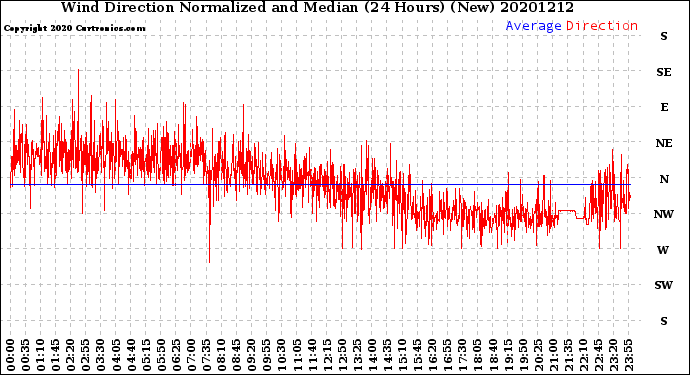The height and width of the screenshot is (375, 690).
Task: Click the chart title text
Action: (x=317, y=7)
